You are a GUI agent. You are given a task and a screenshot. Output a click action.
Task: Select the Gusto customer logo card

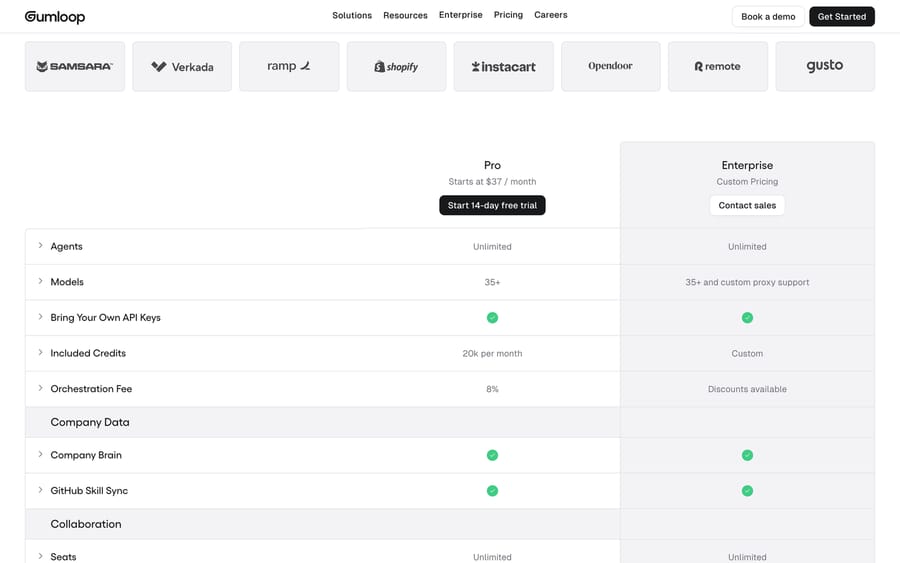(825, 67)
